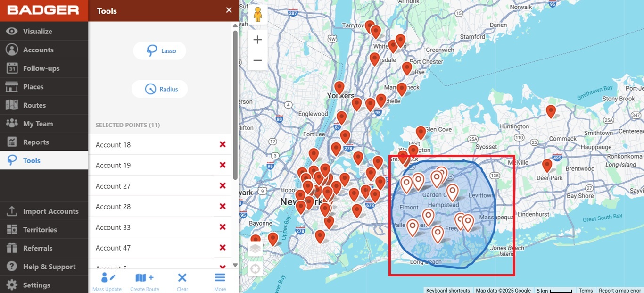Open Help & Support
The height and width of the screenshot is (293, 644).
(x=44, y=267)
